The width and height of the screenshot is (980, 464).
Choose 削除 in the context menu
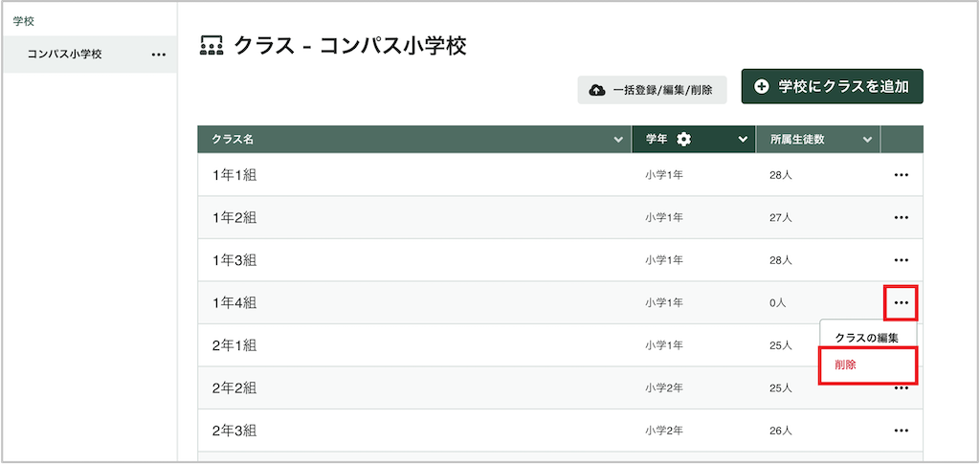click(x=867, y=365)
